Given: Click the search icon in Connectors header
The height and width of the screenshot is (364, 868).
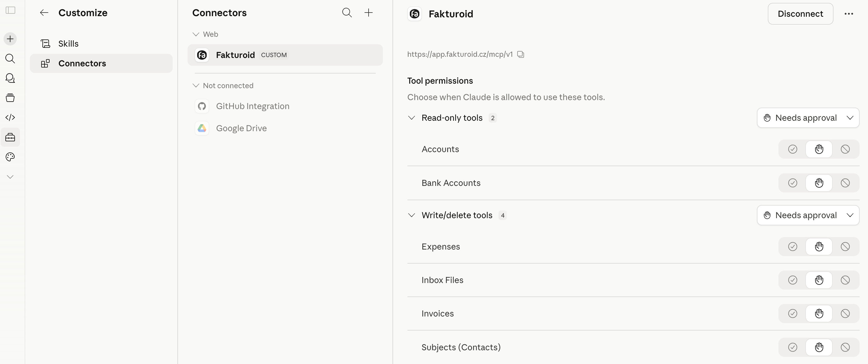Looking at the screenshot, I should [347, 13].
